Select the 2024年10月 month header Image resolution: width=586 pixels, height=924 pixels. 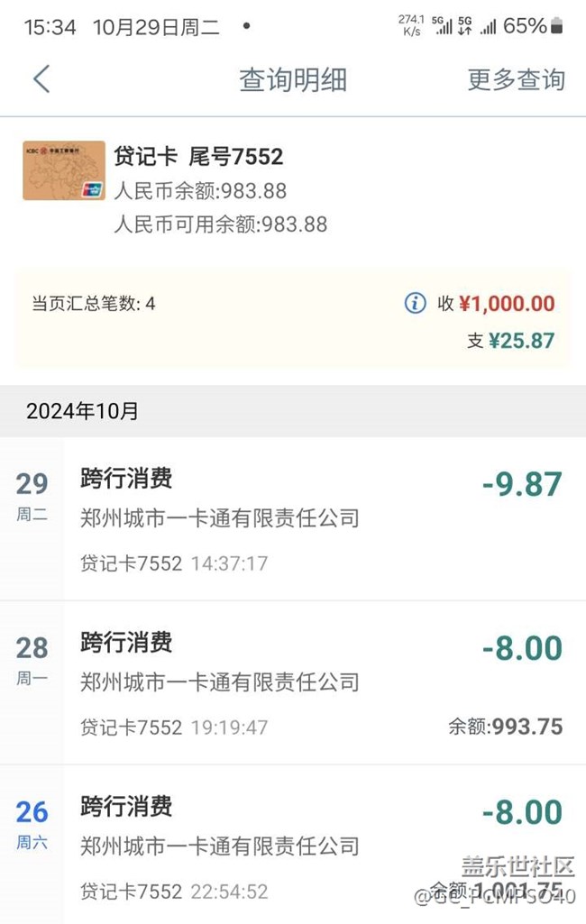point(83,411)
